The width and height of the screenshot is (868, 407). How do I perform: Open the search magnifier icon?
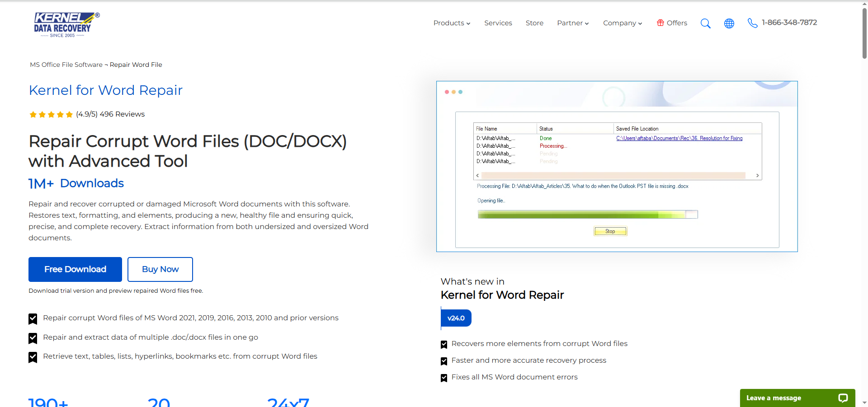point(705,23)
